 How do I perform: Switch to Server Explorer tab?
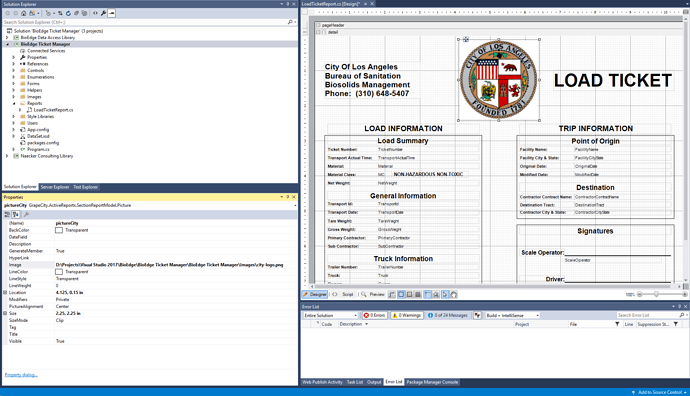[x=55, y=187]
